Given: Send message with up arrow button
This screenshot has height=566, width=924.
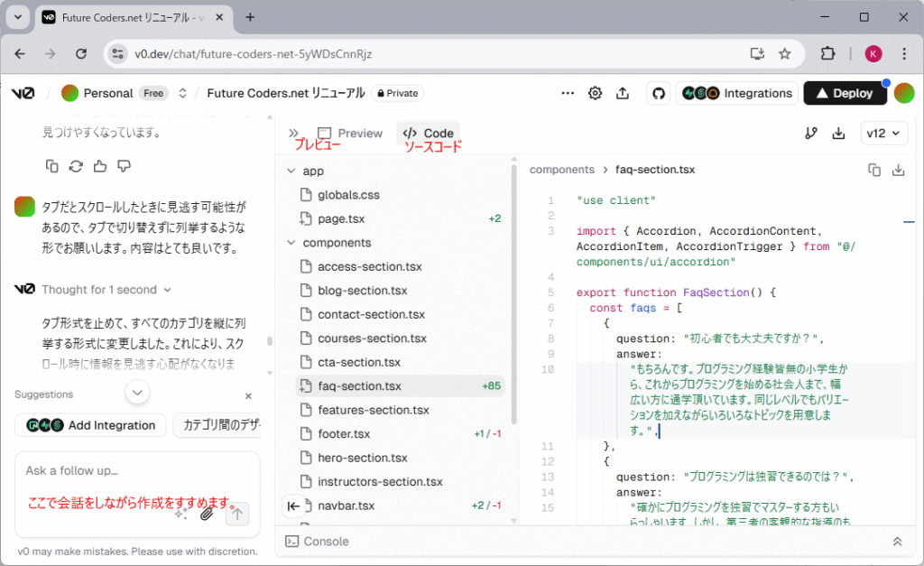Looking at the screenshot, I should pos(237,514).
